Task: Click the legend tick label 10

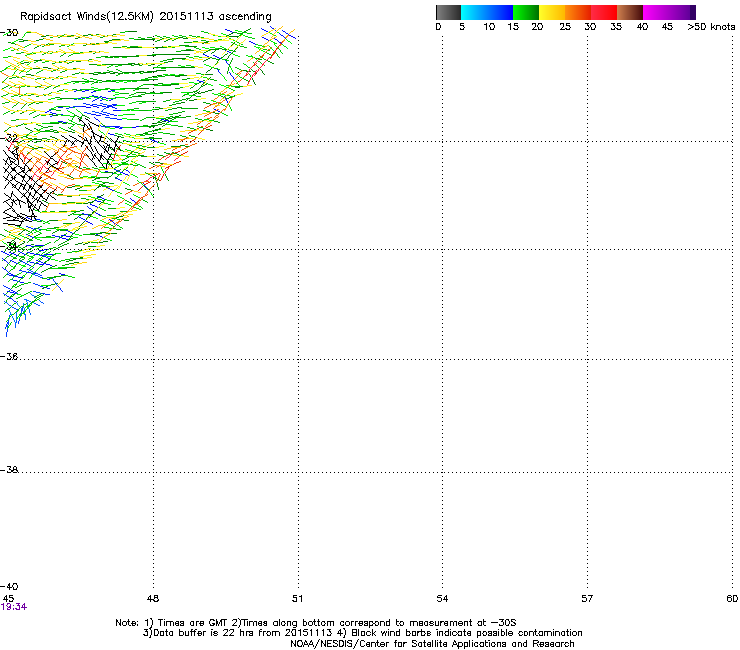Action: pyautogui.click(x=489, y=27)
